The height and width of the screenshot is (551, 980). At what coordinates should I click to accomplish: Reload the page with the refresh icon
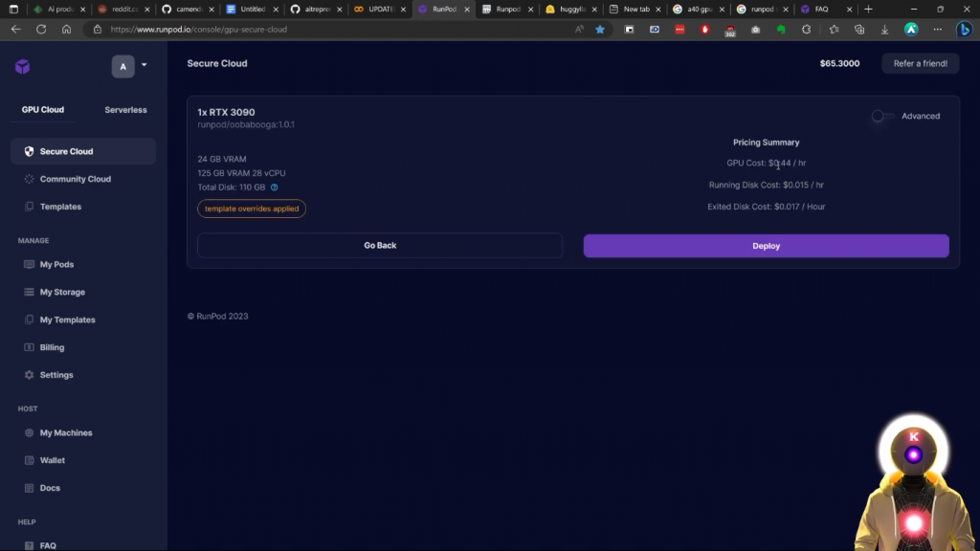point(40,30)
